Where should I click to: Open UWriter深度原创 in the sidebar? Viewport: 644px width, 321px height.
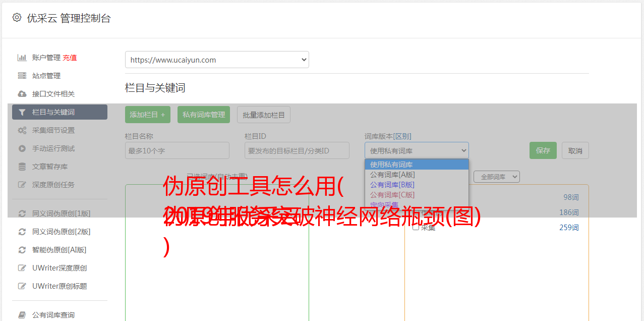point(60,268)
